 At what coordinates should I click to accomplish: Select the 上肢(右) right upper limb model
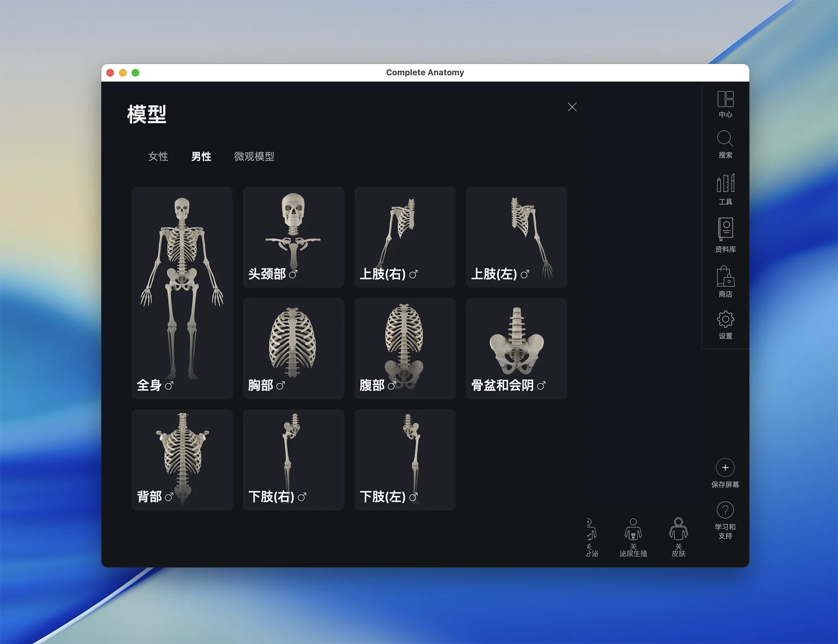[x=405, y=237]
